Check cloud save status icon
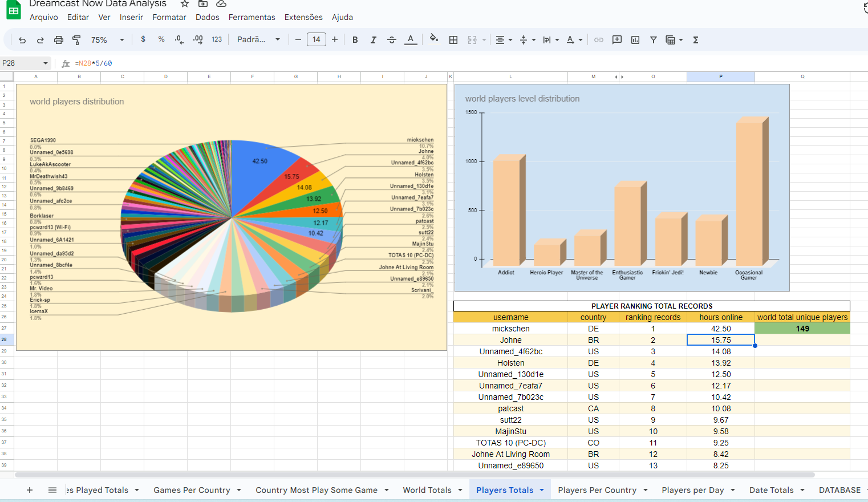The height and width of the screenshot is (502, 868). click(221, 3)
